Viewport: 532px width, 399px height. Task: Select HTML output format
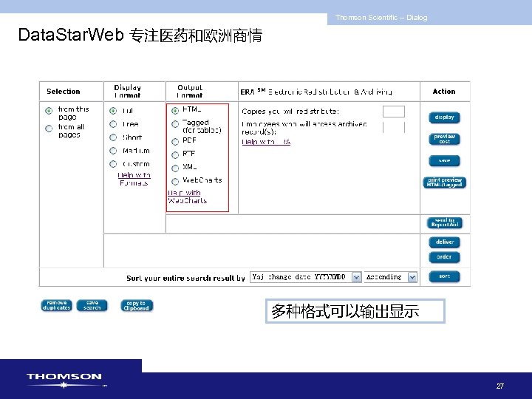click(175, 111)
